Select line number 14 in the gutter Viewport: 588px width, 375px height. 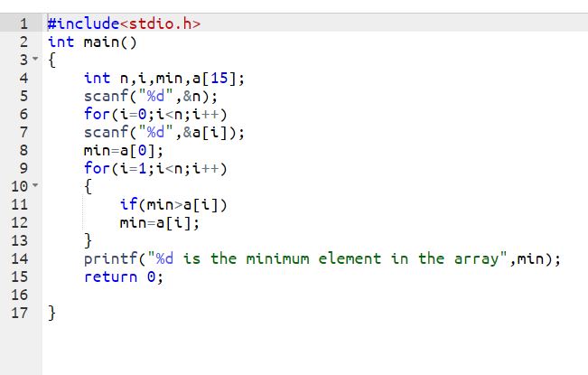coord(20,258)
